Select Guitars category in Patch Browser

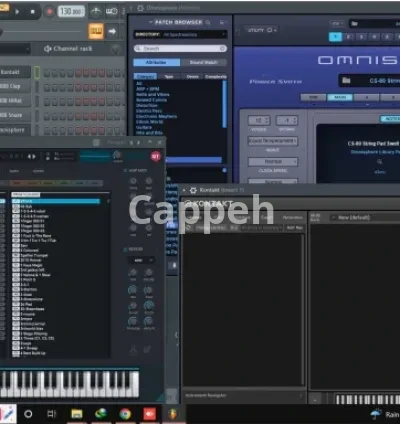pos(144,127)
